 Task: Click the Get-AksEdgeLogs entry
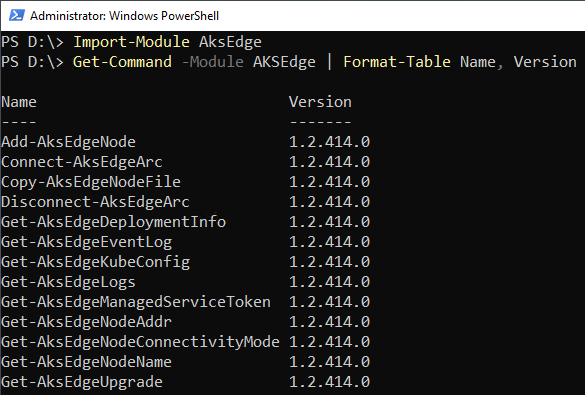[68, 282]
